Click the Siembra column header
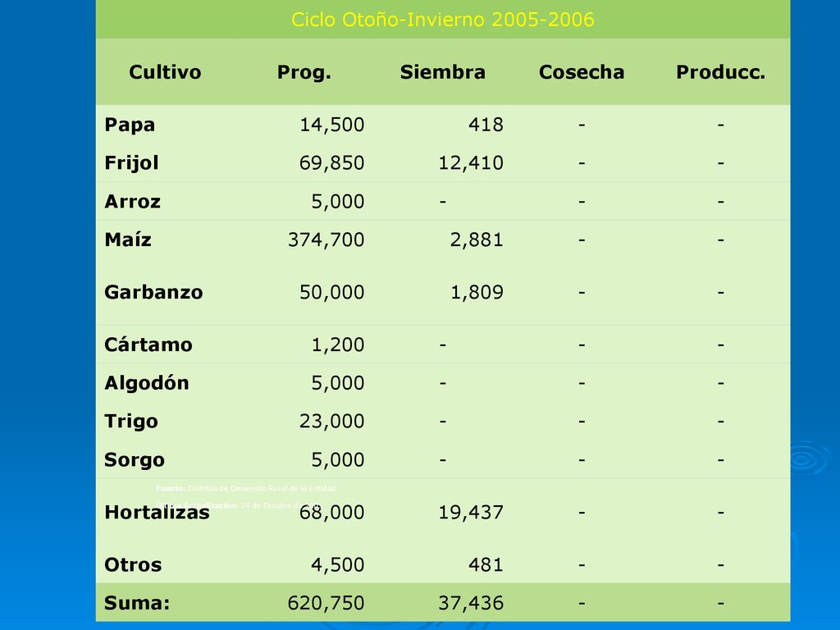The width and height of the screenshot is (840, 630). 442,72
